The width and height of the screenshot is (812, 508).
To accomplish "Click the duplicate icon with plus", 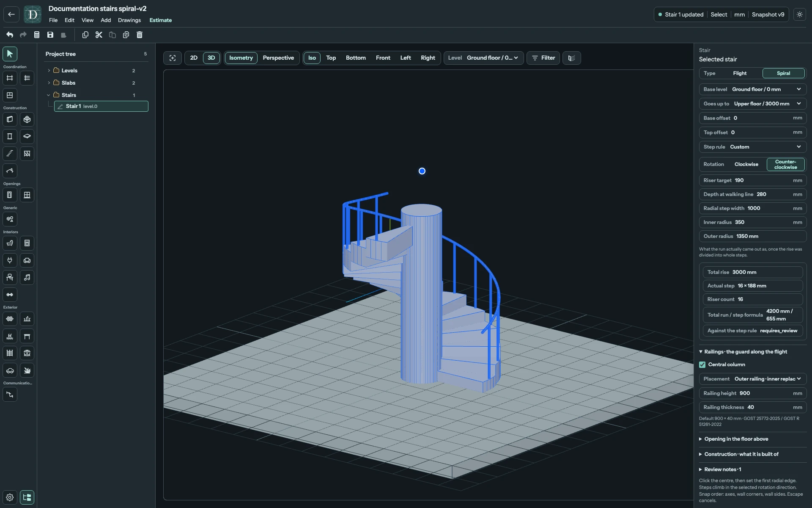I will (x=126, y=35).
